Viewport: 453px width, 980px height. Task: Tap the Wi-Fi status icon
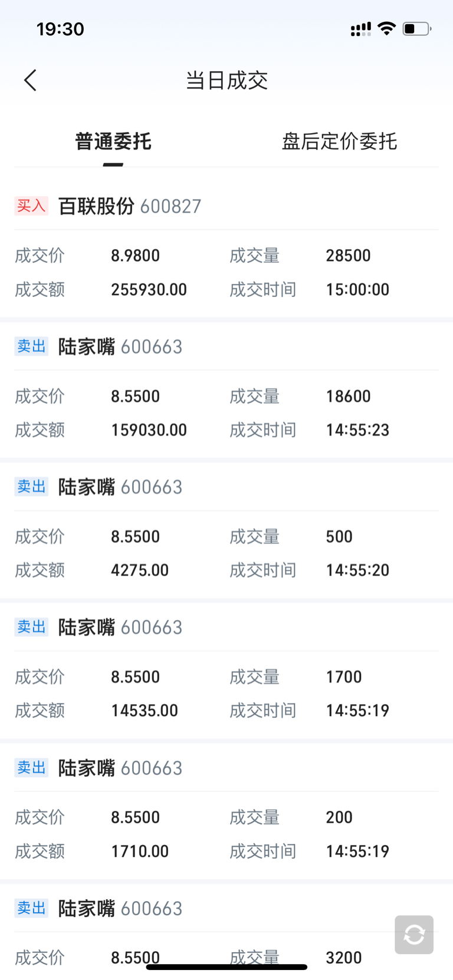[x=386, y=28]
